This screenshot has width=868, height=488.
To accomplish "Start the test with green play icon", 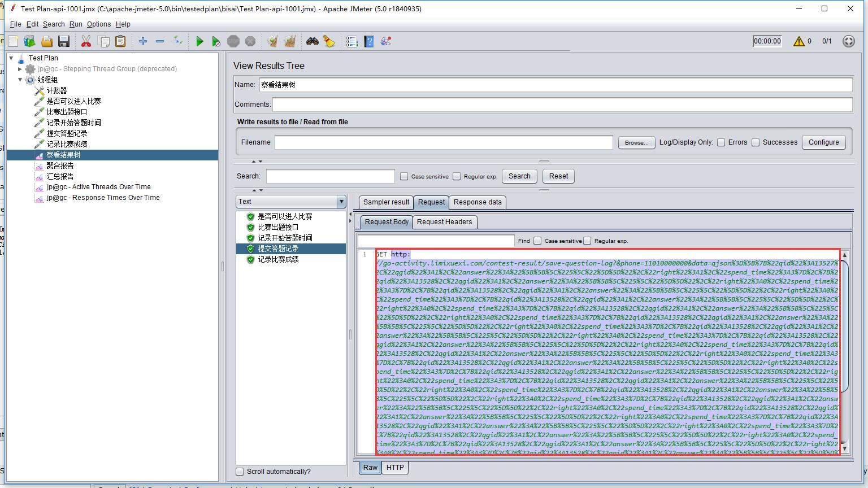I will coord(199,41).
